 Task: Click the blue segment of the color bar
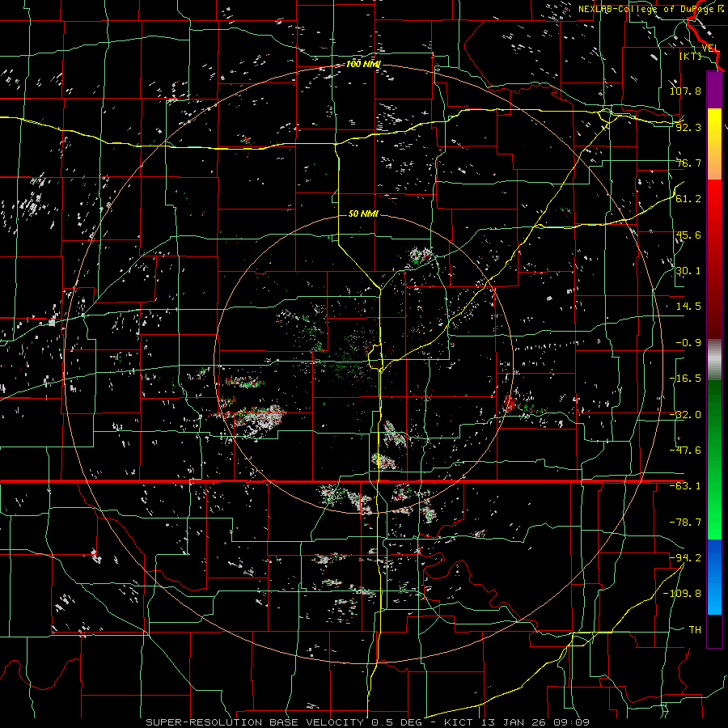[x=714, y=577]
